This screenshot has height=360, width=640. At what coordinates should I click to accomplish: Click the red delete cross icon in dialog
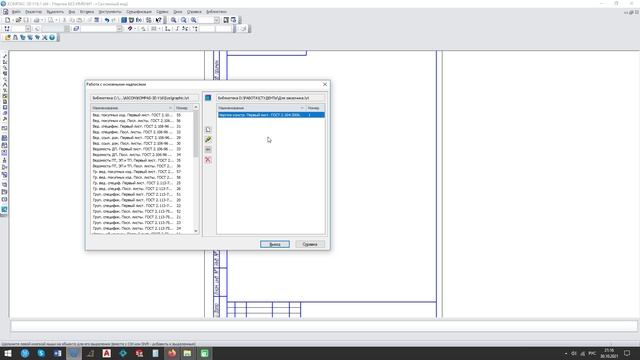208,160
